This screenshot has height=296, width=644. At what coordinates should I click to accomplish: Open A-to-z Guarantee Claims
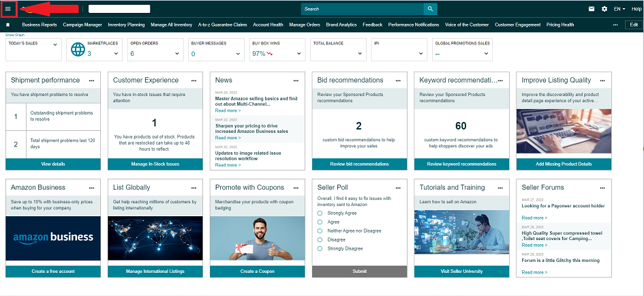223,25
